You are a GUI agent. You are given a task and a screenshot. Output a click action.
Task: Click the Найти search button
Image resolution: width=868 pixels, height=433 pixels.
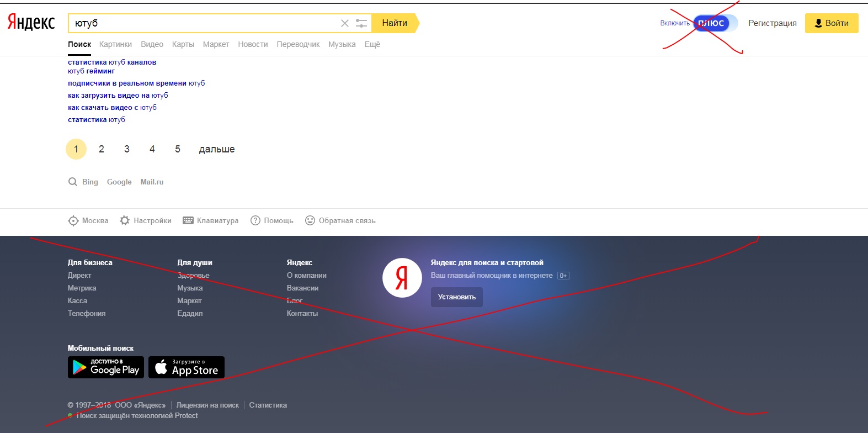(x=395, y=23)
